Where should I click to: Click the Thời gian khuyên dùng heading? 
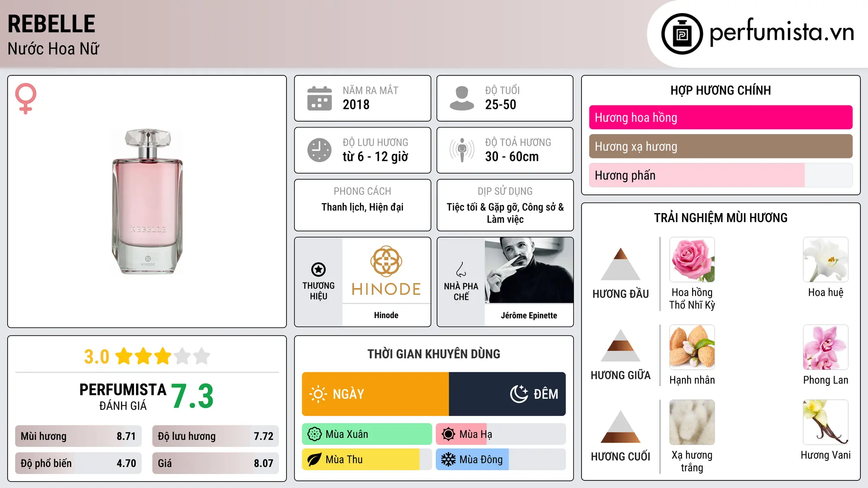434,354
